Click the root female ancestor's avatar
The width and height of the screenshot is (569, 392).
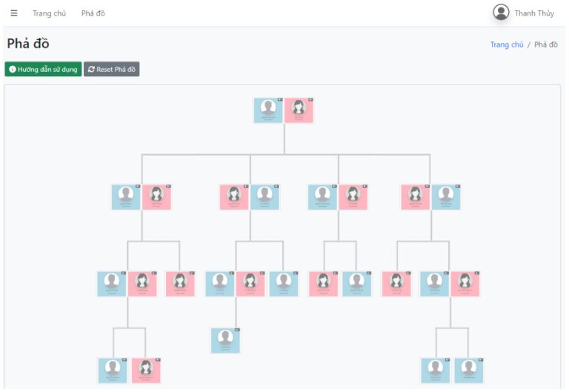tap(299, 107)
